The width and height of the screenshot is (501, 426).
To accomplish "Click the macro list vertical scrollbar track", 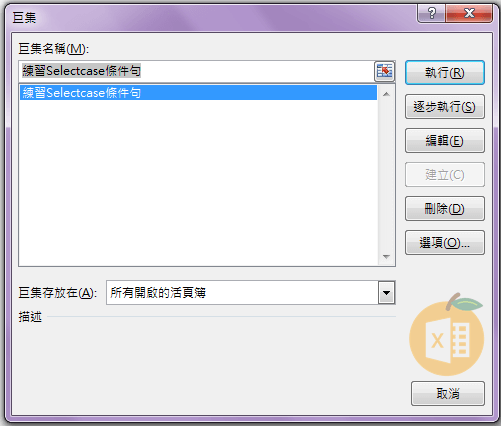I will pos(386,175).
